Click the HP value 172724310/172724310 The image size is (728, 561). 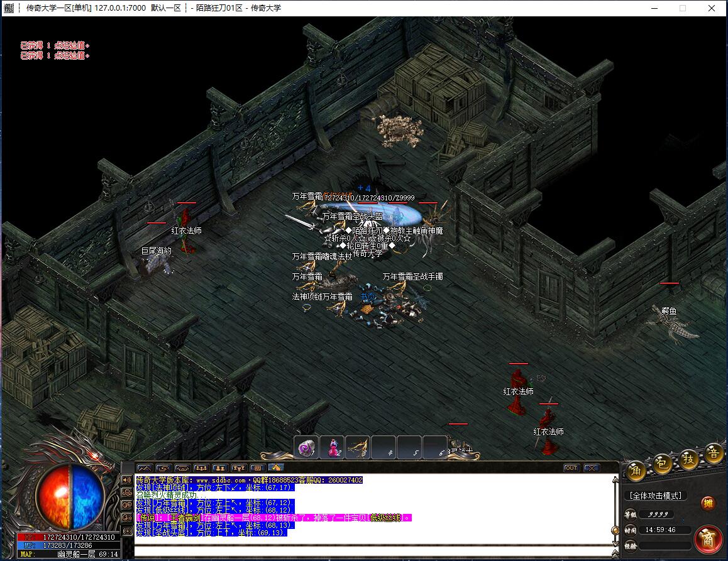pyautogui.click(x=79, y=537)
